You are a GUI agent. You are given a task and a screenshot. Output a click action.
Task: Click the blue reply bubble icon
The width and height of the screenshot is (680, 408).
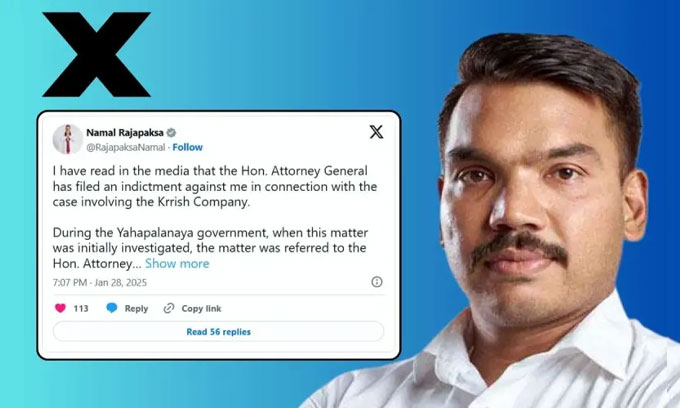pyautogui.click(x=112, y=308)
